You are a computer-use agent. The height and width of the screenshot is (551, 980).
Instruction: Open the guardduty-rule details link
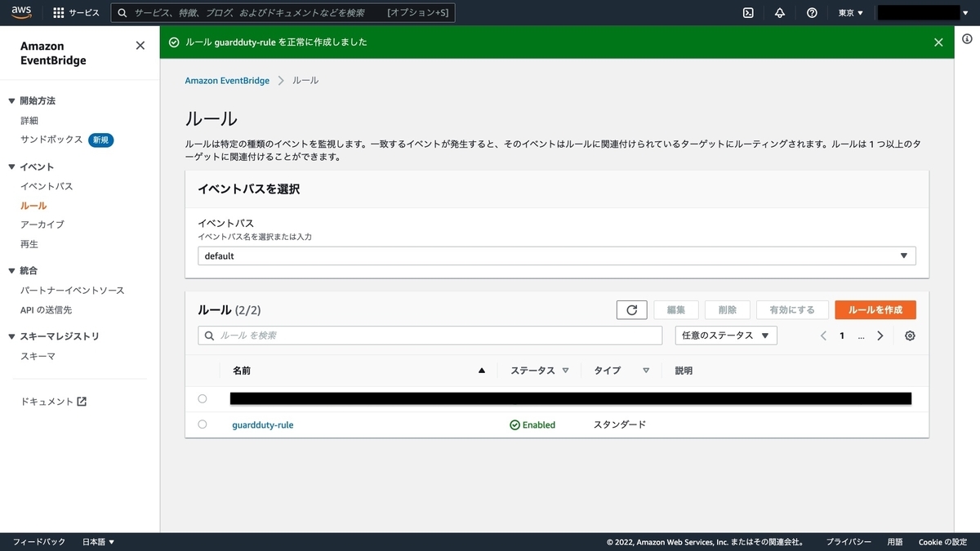262,424
